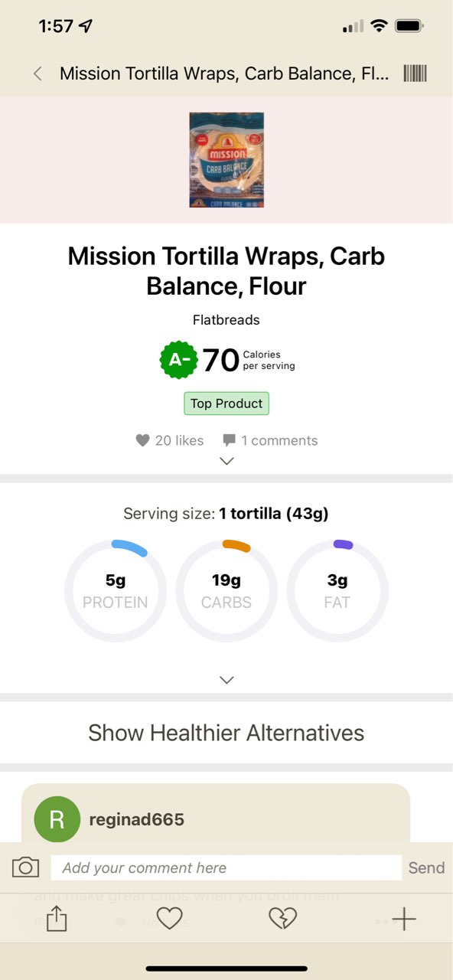Expand the calories details chevron
Image resolution: width=453 pixels, height=980 pixels.
(226, 461)
